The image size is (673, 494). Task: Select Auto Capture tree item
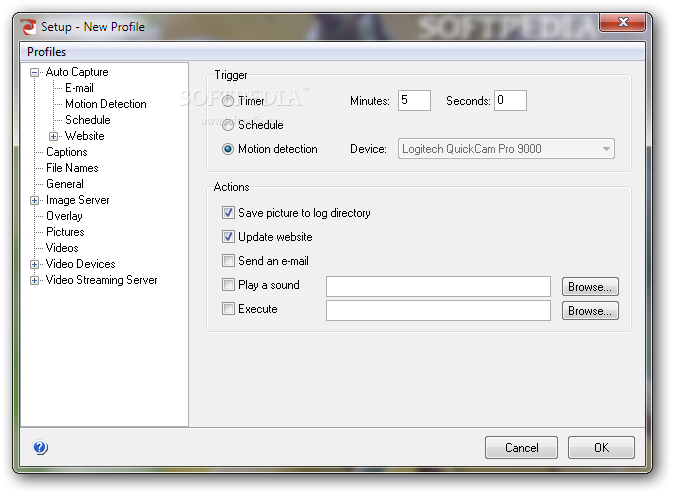click(x=77, y=72)
